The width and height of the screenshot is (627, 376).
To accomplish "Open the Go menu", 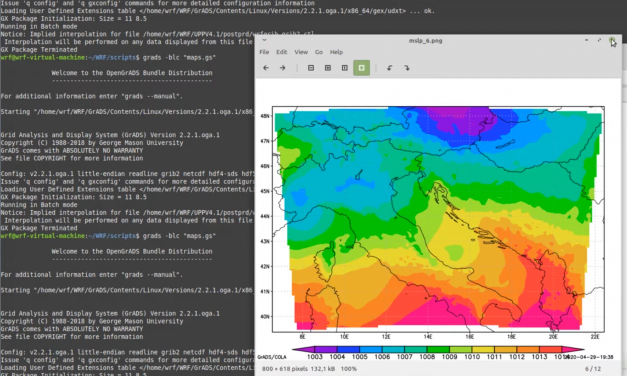I will click(319, 52).
